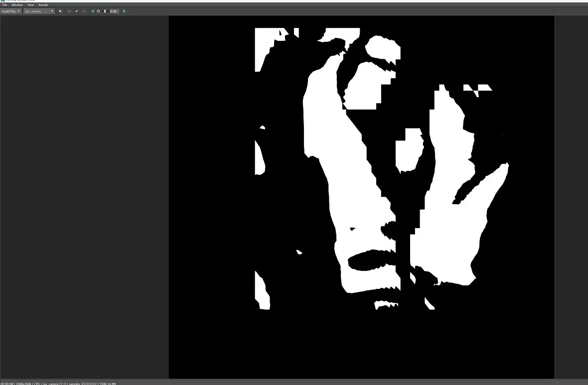588x385 pixels.
Task: Open the Window menu
Action: pyautogui.click(x=17, y=5)
